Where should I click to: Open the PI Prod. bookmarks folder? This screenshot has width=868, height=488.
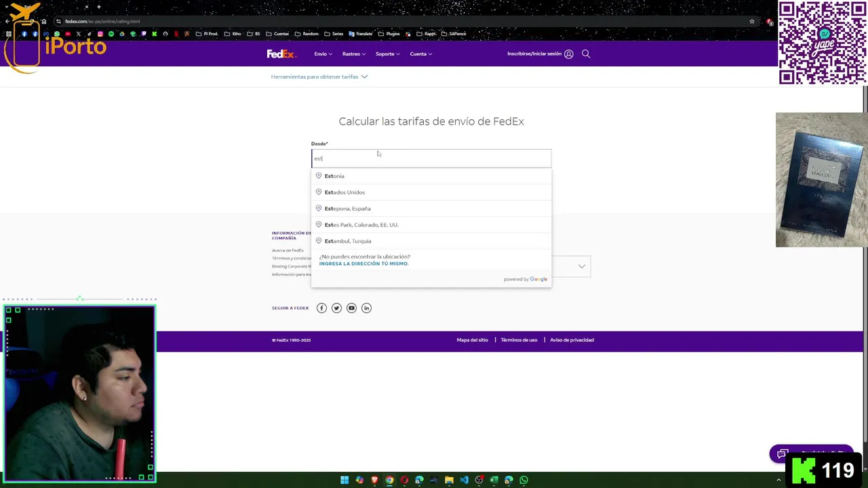207,34
